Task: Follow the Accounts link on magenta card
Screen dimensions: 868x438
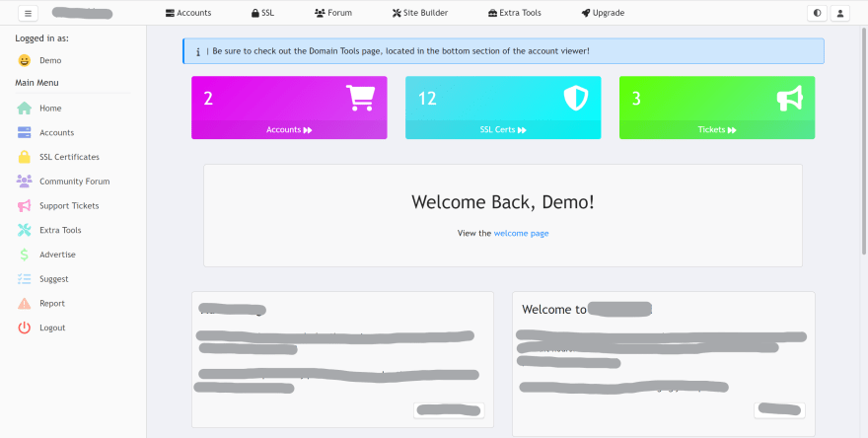Action: point(289,130)
